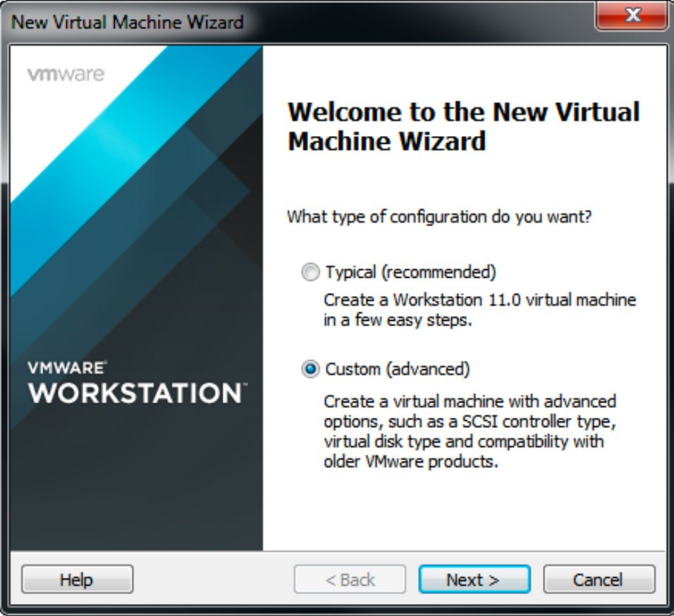Click the 'What type of configuration do you want?' text
This screenshot has width=674, height=616.
[x=439, y=216]
